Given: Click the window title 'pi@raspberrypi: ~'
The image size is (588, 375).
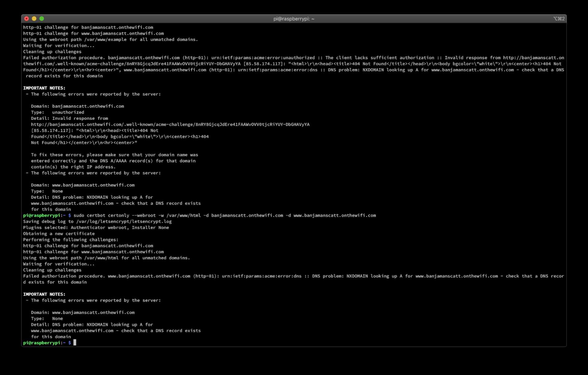Looking at the screenshot, I should point(294,19).
